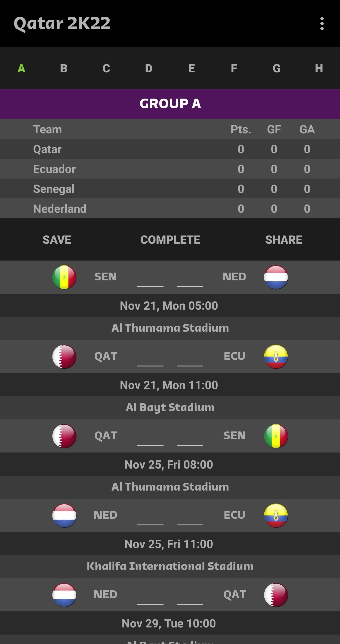Switch to Group D tab
Screen dimensions: 340x644
[x=149, y=68]
